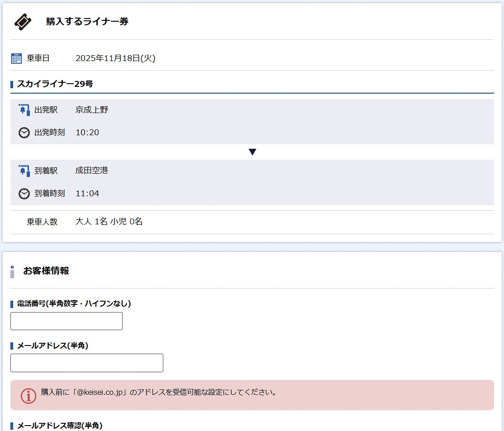Viewport: 504px width, 431px height.
Task: Select the departure station 京成上野
Action: click(x=92, y=109)
